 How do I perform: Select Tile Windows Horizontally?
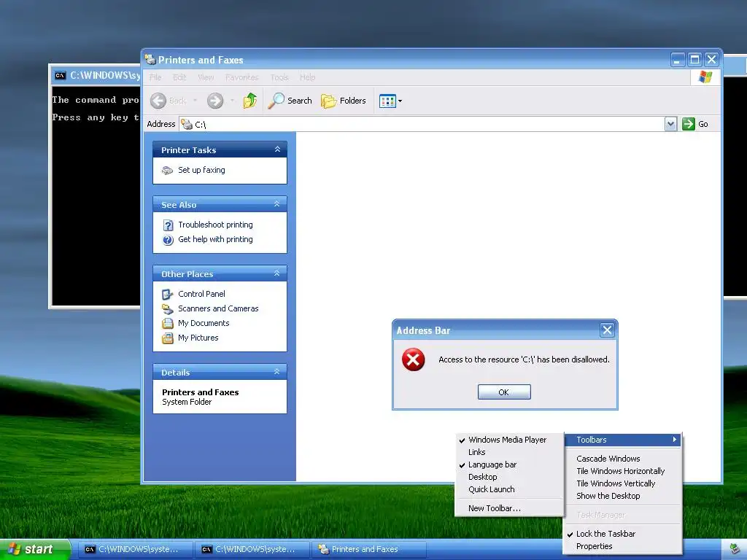(623, 471)
